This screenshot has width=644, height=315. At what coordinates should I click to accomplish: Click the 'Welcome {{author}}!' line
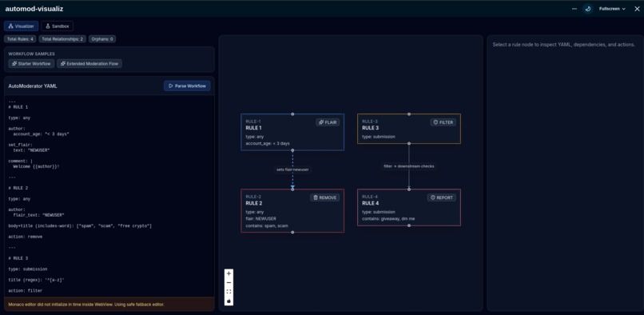coord(36,166)
